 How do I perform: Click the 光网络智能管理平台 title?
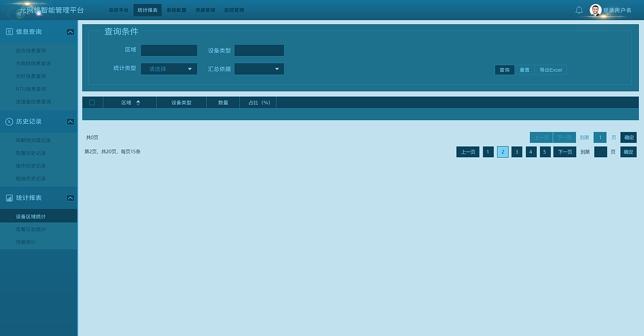click(x=51, y=10)
